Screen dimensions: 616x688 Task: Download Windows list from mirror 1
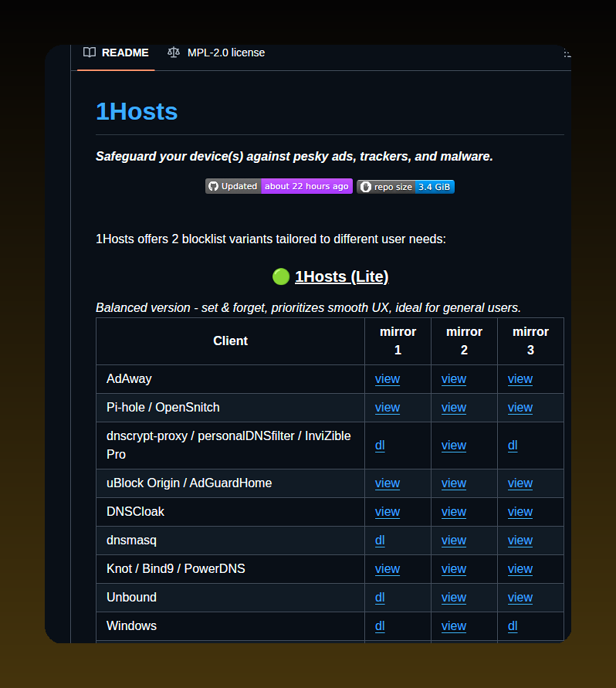coord(380,626)
